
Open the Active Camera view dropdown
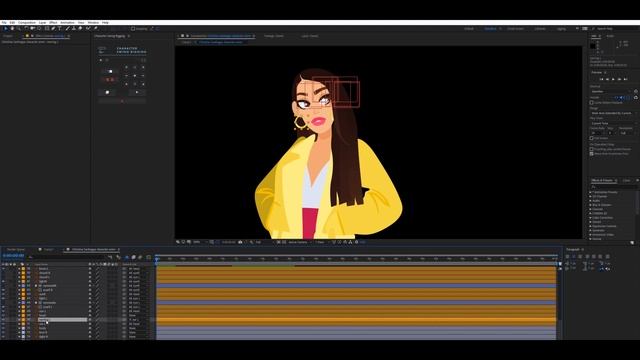tap(299, 242)
